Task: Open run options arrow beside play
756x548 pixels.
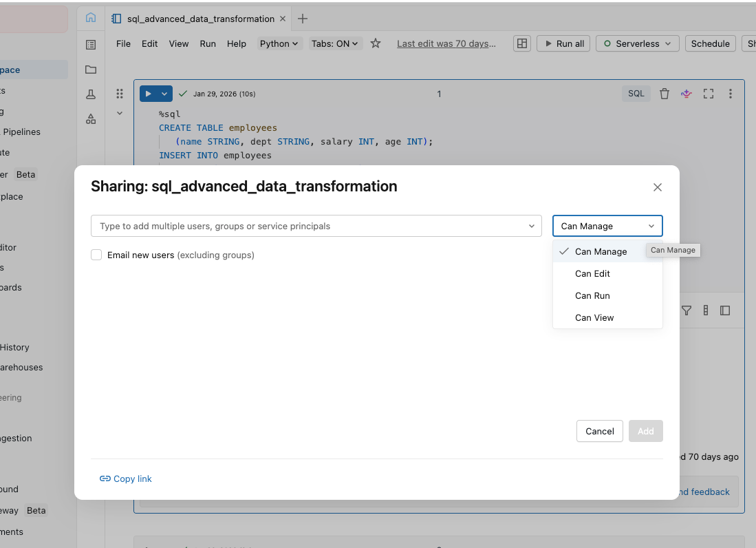Action: (x=164, y=94)
